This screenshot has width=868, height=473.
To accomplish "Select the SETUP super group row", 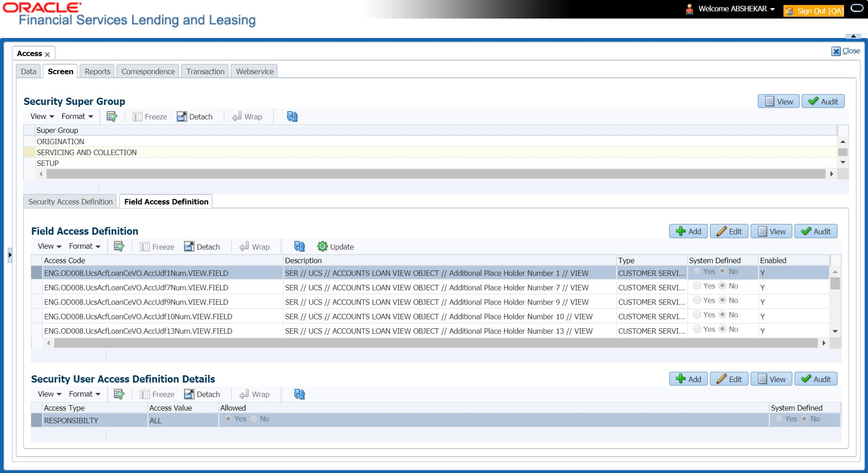I will pos(430,163).
